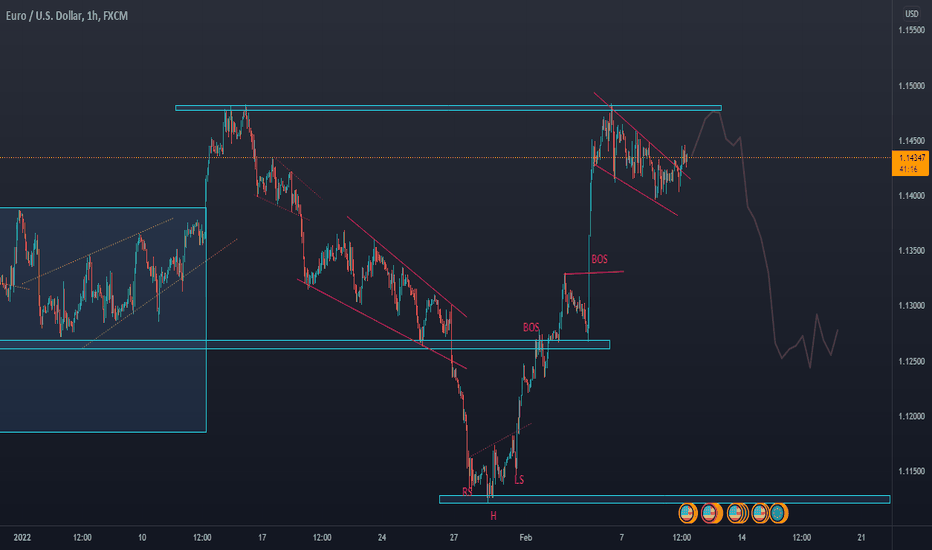Image resolution: width=932 pixels, height=550 pixels.
Task: Select the orange 1.14347 current price label
Action: (x=912, y=158)
